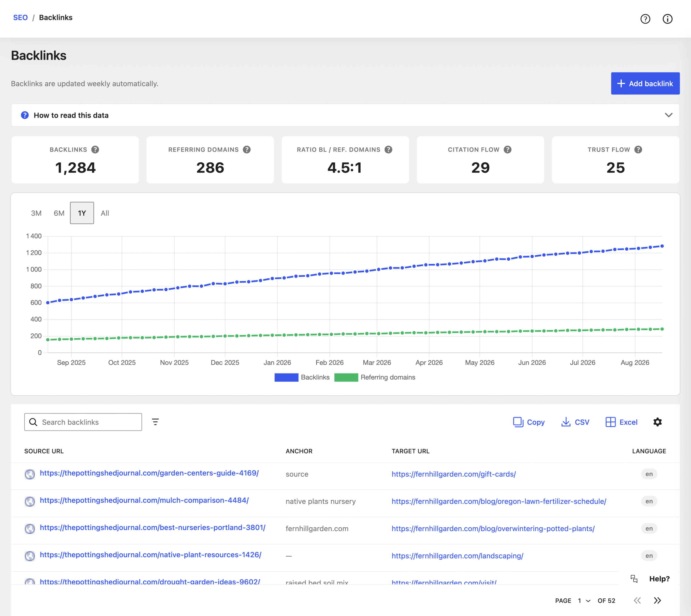Expand the How to read this data chevron
This screenshot has width=691, height=616.
[x=668, y=115]
